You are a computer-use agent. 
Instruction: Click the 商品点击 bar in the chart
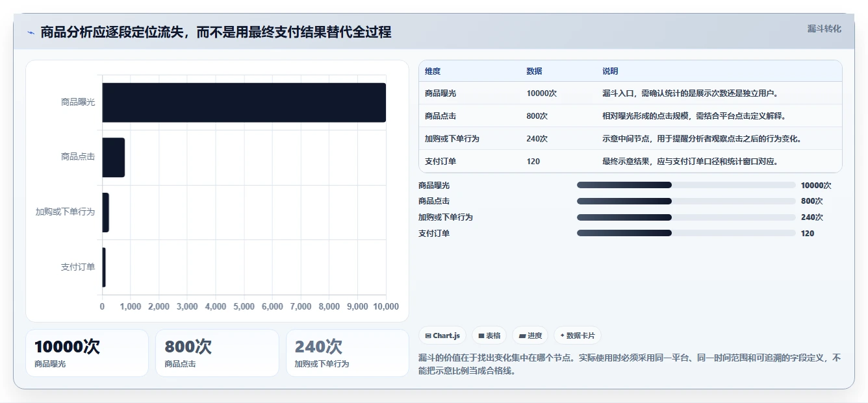[113, 157]
